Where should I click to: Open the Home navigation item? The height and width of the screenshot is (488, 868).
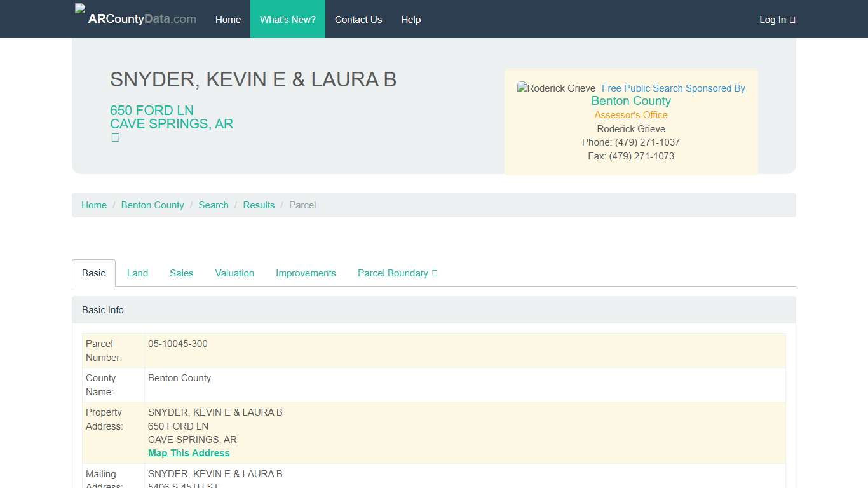(227, 20)
